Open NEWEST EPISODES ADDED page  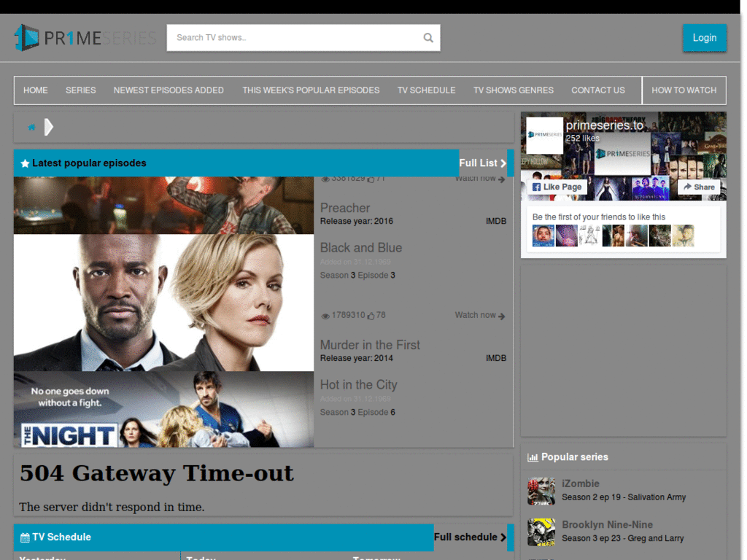tap(169, 90)
